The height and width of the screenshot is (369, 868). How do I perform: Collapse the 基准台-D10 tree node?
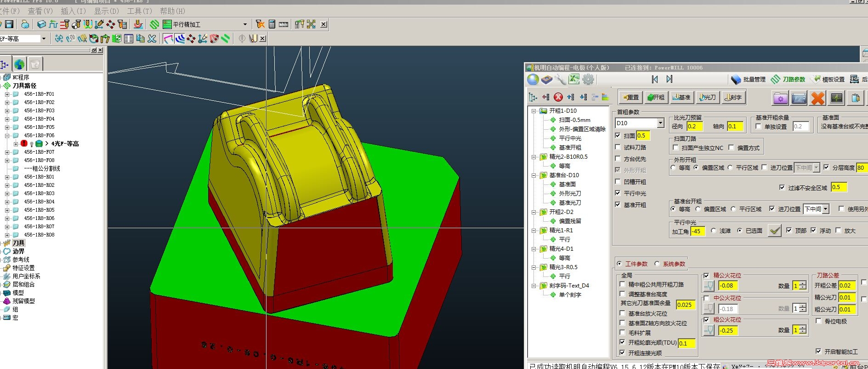[533, 175]
